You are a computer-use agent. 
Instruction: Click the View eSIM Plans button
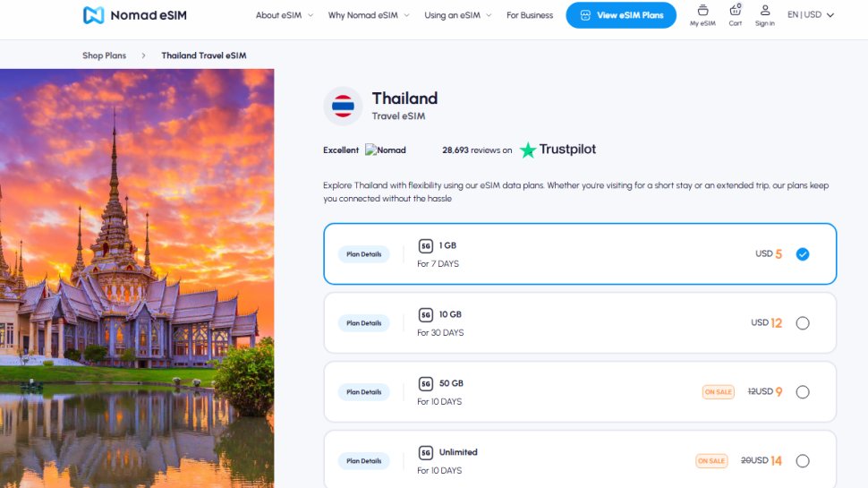point(621,15)
